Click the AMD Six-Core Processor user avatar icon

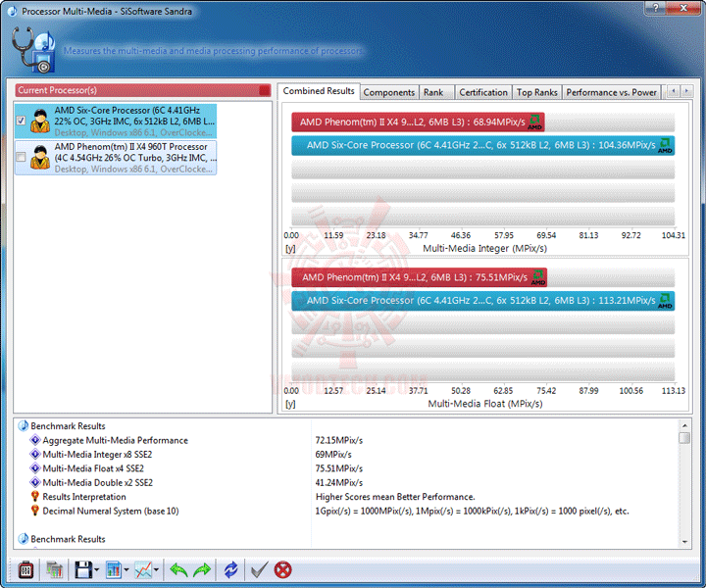40,121
